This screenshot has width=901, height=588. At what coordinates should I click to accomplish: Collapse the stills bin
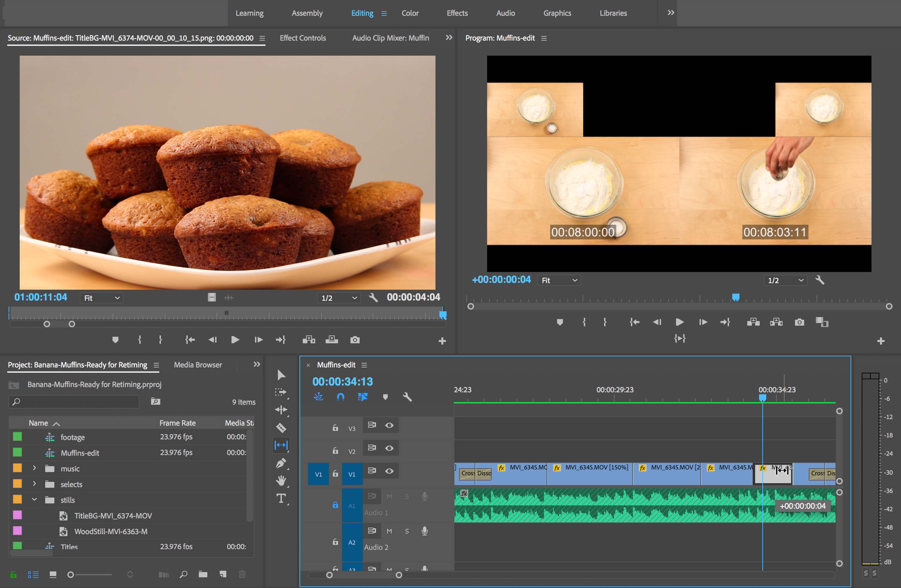(34, 500)
